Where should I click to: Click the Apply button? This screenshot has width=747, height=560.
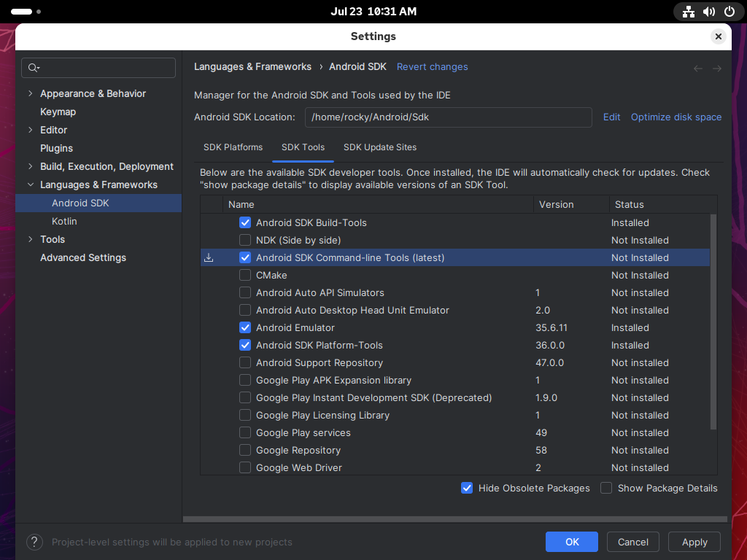click(694, 542)
